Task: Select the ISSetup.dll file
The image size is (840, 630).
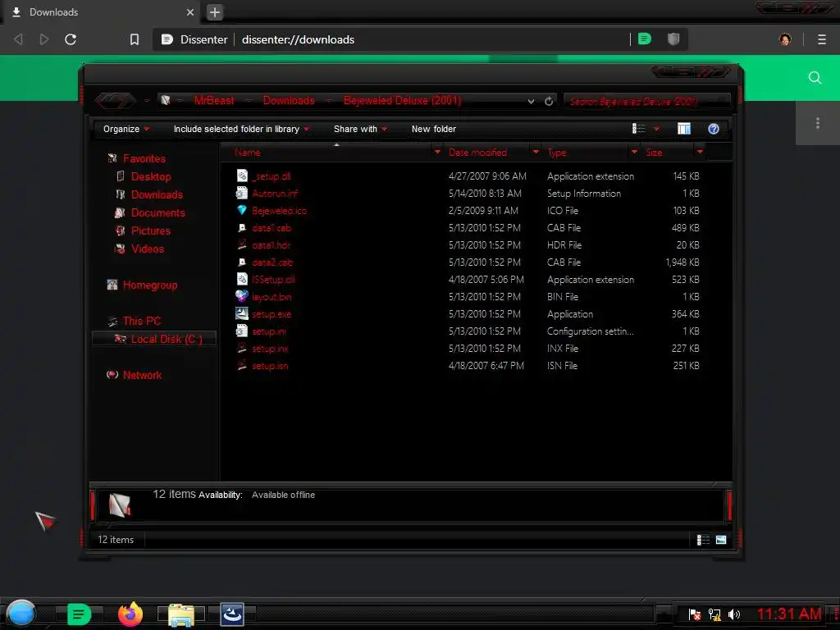Action: (x=273, y=280)
